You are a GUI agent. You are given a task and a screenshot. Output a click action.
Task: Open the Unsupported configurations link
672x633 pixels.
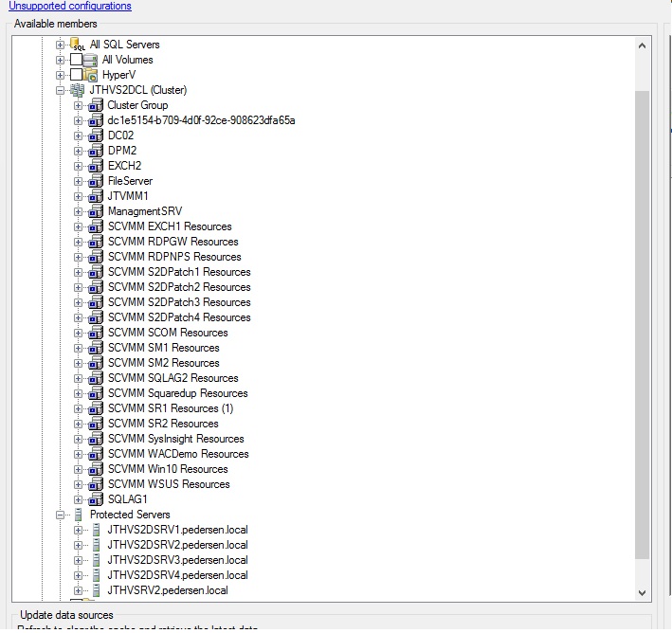coord(70,6)
